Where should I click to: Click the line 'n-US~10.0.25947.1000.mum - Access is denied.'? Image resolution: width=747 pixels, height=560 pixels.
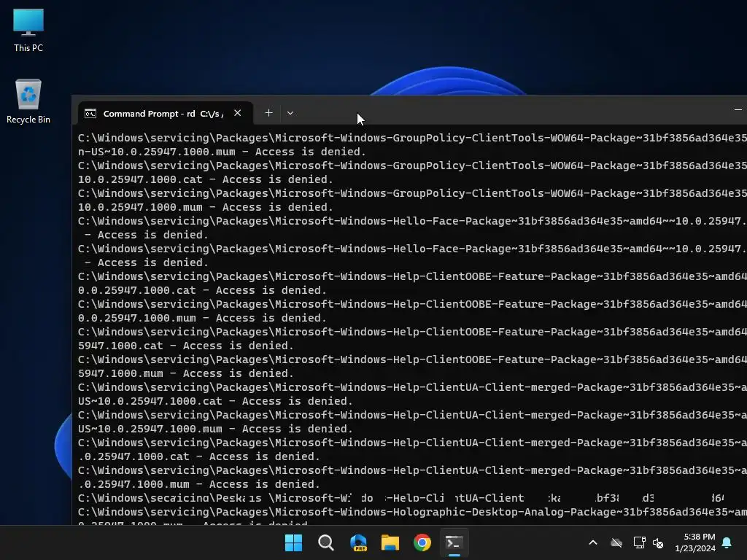222,152
